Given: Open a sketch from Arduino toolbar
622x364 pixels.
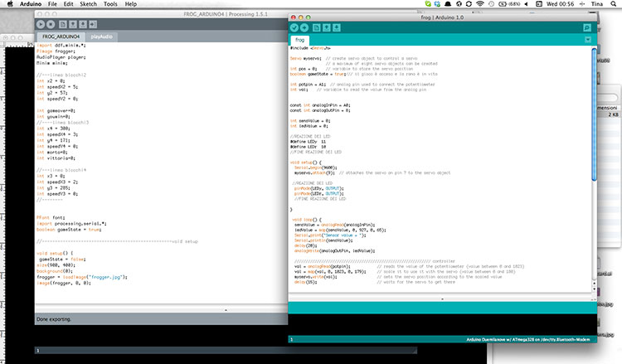Looking at the screenshot, I should [x=327, y=27].
